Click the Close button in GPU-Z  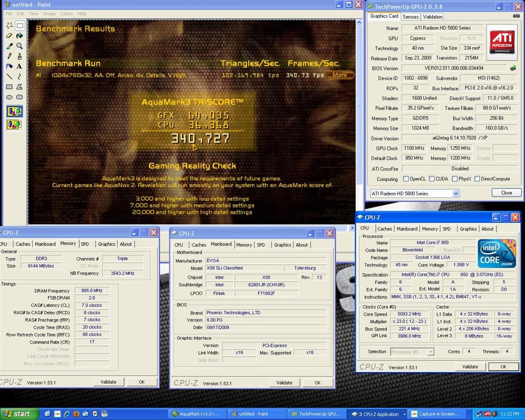(x=506, y=193)
